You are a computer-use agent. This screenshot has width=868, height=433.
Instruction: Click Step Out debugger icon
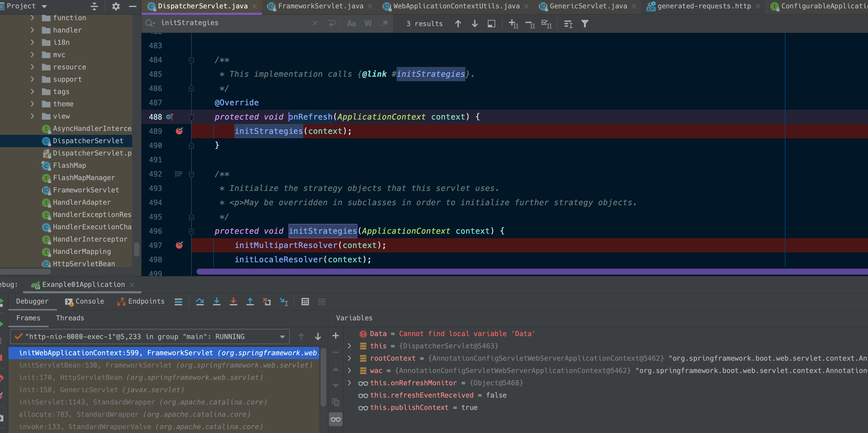tap(250, 301)
